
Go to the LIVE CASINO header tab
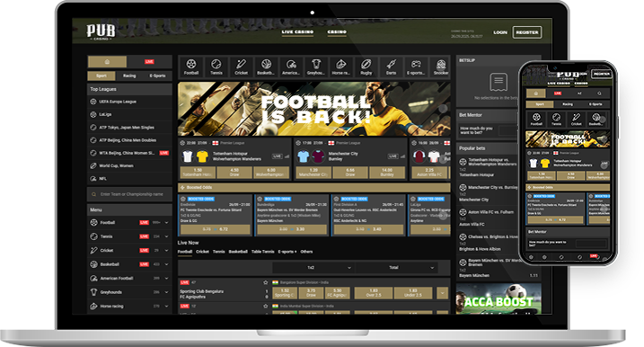pyautogui.click(x=297, y=32)
